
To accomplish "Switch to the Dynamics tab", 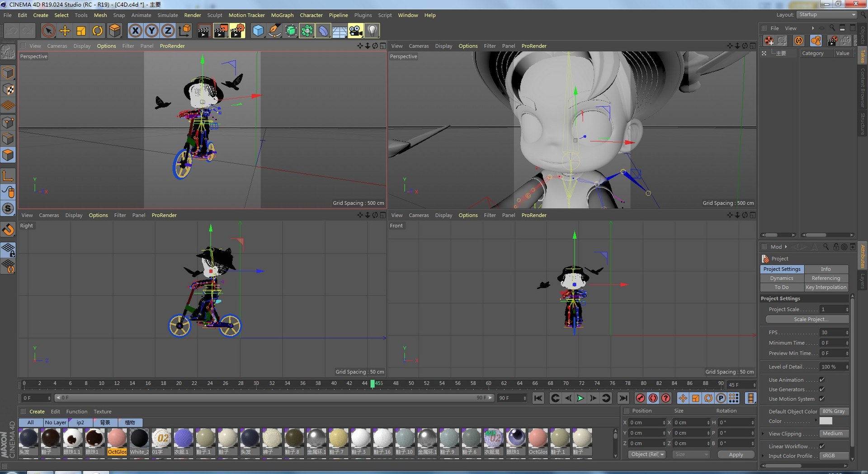I will [x=782, y=278].
